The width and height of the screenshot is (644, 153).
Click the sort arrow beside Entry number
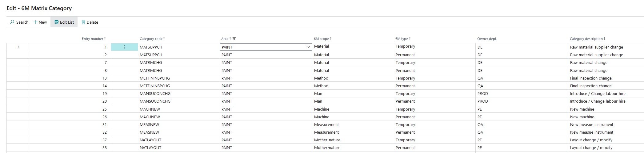tap(105, 39)
